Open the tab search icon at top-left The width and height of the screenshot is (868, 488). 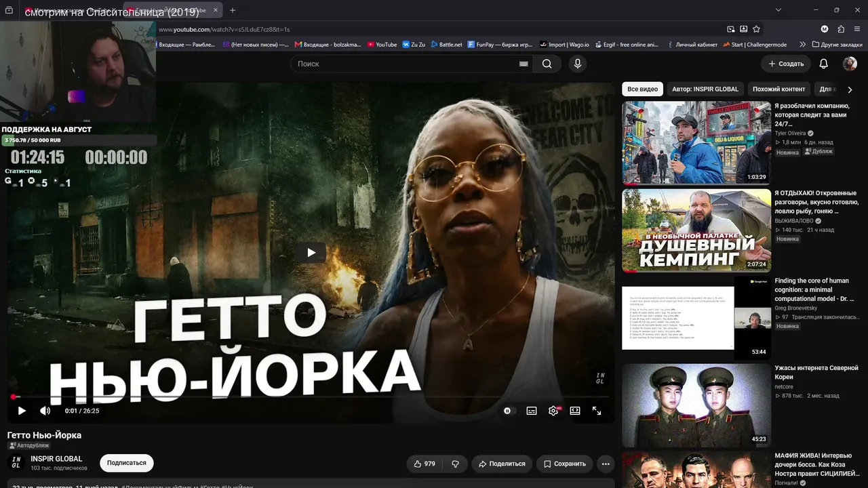click(9, 10)
